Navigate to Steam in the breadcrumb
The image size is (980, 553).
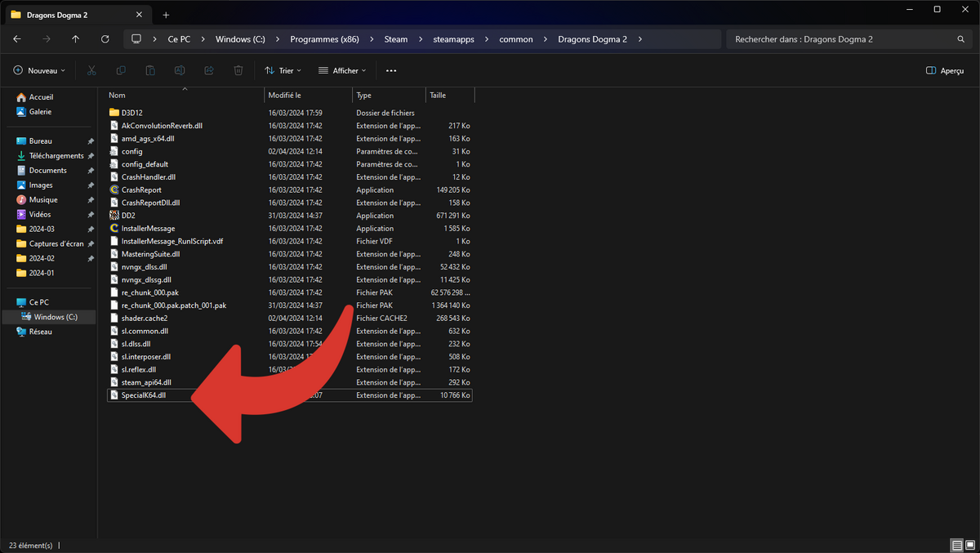coord(396,39)
